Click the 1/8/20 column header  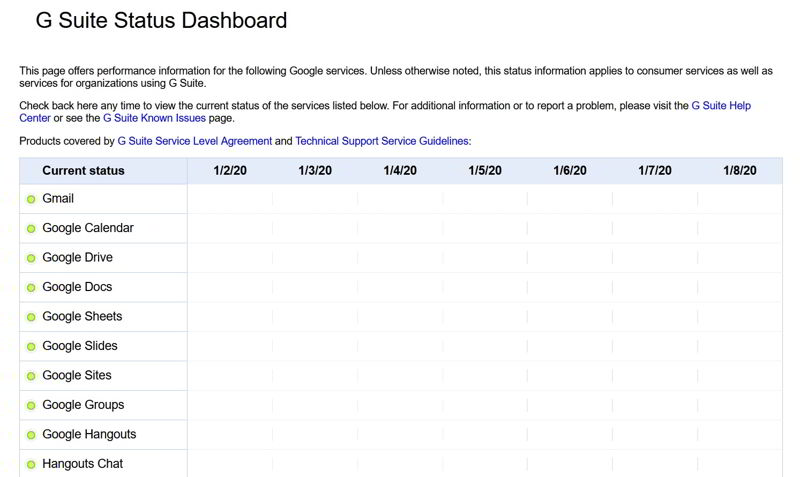click(x=740, y=170)
